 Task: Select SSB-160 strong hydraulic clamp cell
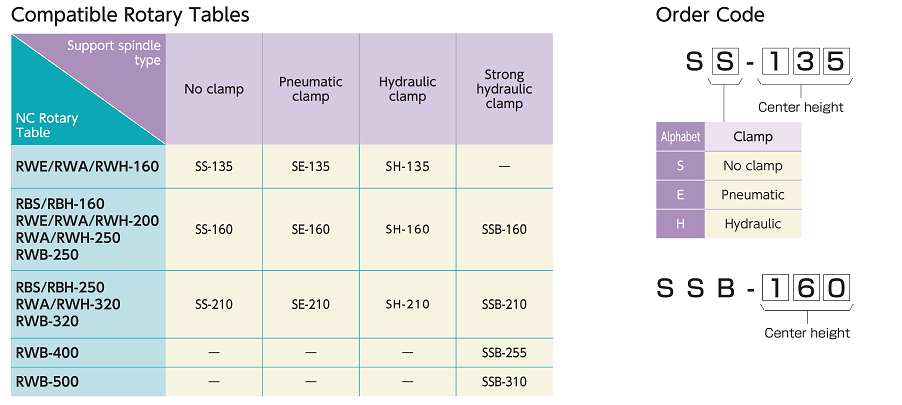pos(504,230)
